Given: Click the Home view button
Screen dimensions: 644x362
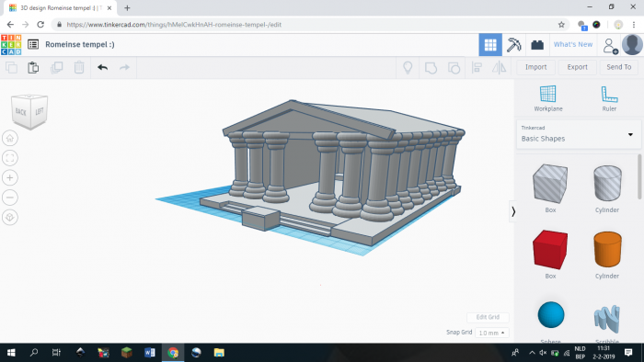Looking at the screenshot, I should (x=10, y=138).
